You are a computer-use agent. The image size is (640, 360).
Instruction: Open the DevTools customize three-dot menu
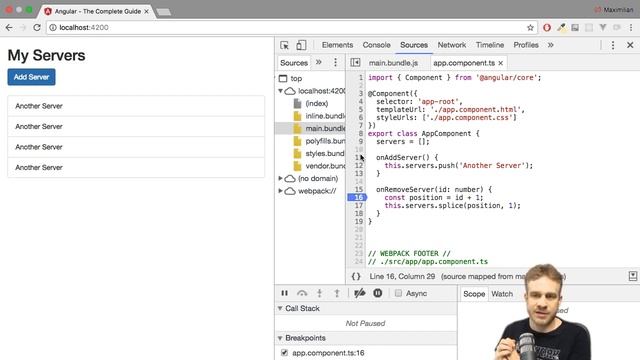[613, 45]
